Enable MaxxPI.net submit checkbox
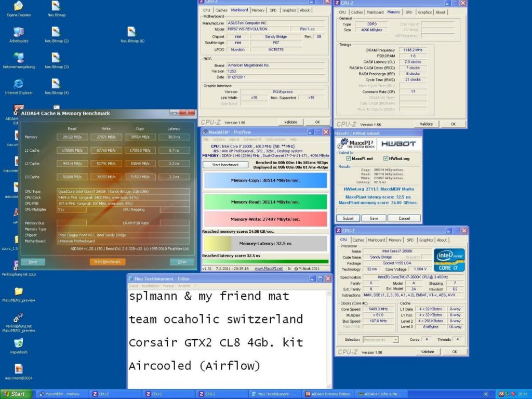 click(349, 158)
